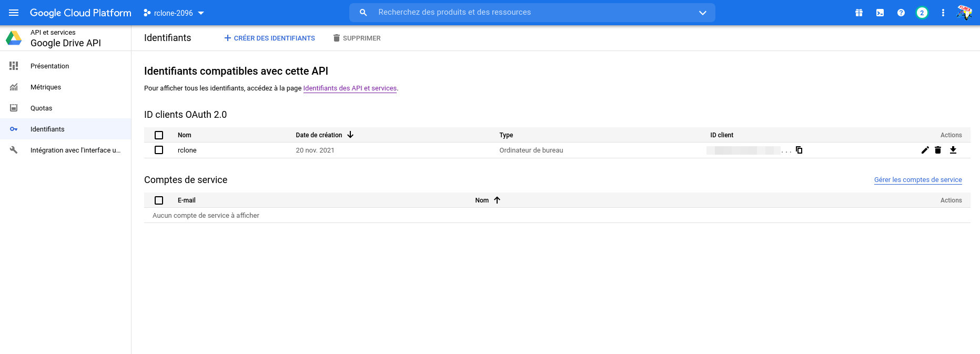Focus the products and resources search field

coord(532,13)
